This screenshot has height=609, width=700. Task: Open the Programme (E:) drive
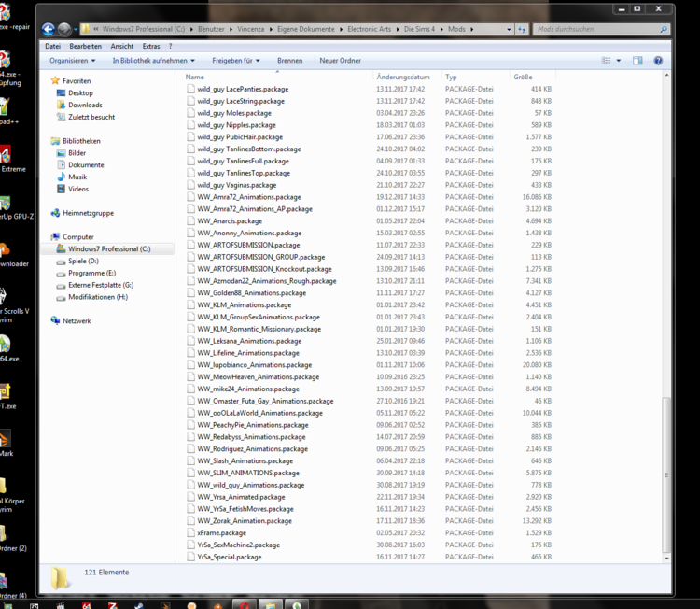click(91, 273)
